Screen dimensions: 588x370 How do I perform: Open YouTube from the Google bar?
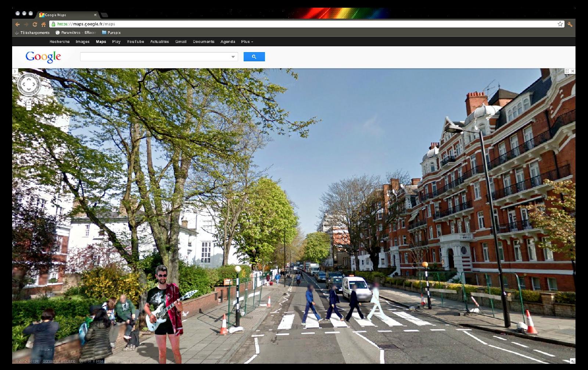point(135,42)
